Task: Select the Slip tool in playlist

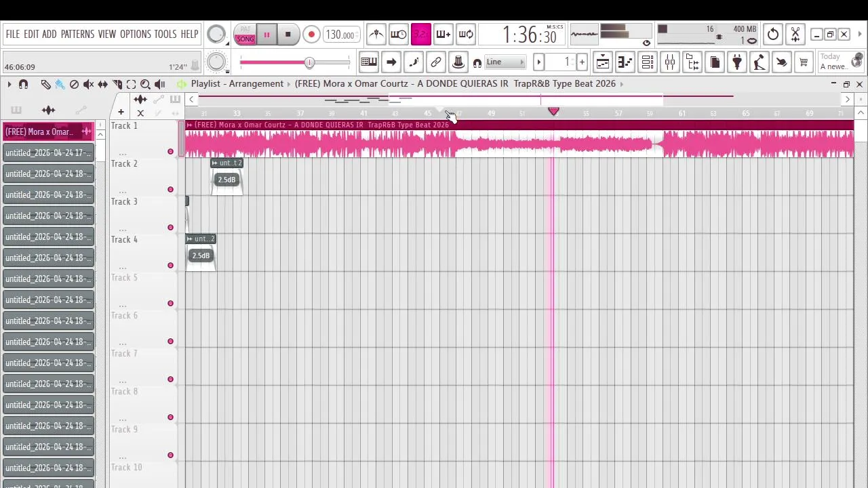Action: [x=102, y=84]
